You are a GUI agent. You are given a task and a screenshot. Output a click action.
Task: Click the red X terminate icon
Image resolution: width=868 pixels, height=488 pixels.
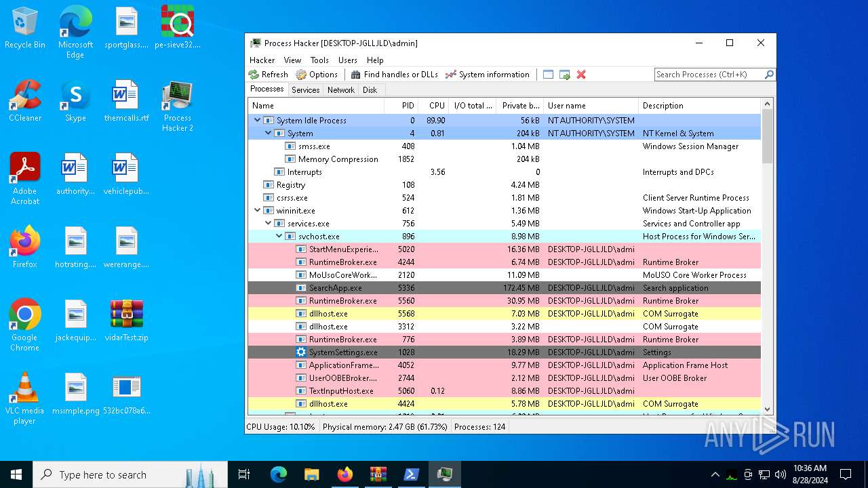point(581,75)
